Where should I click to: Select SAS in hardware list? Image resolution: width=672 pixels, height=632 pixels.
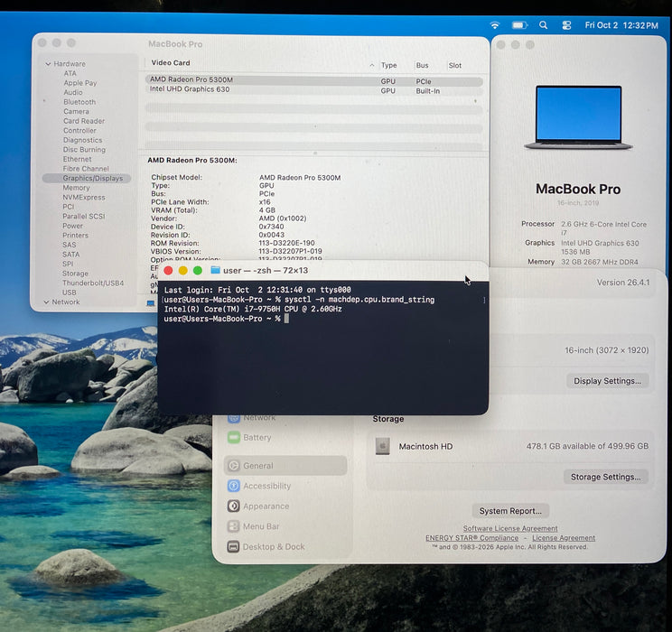tap(69, 245)
